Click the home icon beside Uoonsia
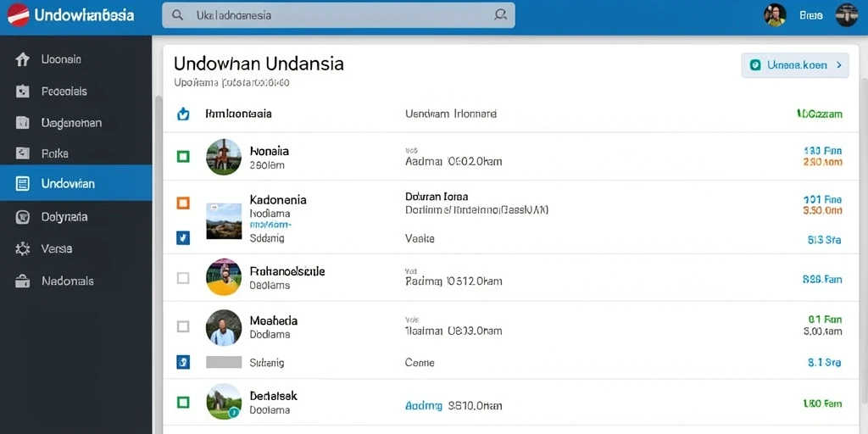 click(x=22, y=59)
